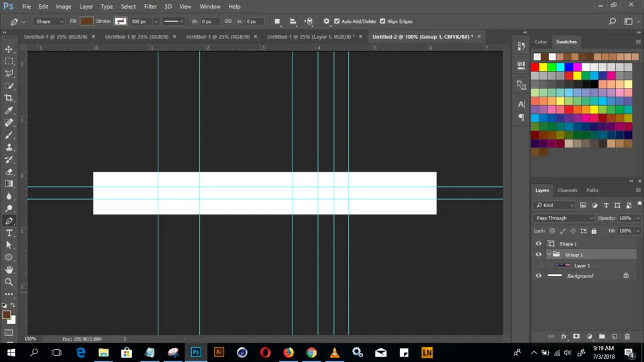Select the Move tool
Image resolution: width=644 pixels, height=362 pixels.
tap(9, 49)
